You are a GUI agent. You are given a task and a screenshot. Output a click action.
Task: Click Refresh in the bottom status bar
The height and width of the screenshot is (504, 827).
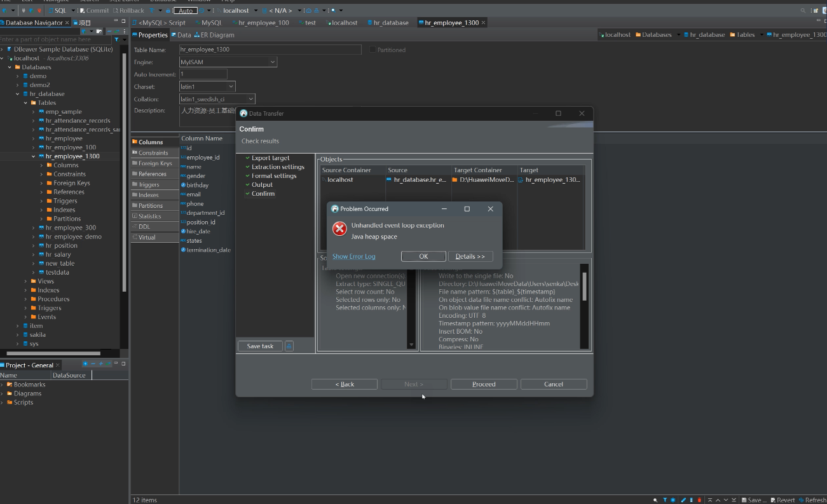tap(813, 500)
